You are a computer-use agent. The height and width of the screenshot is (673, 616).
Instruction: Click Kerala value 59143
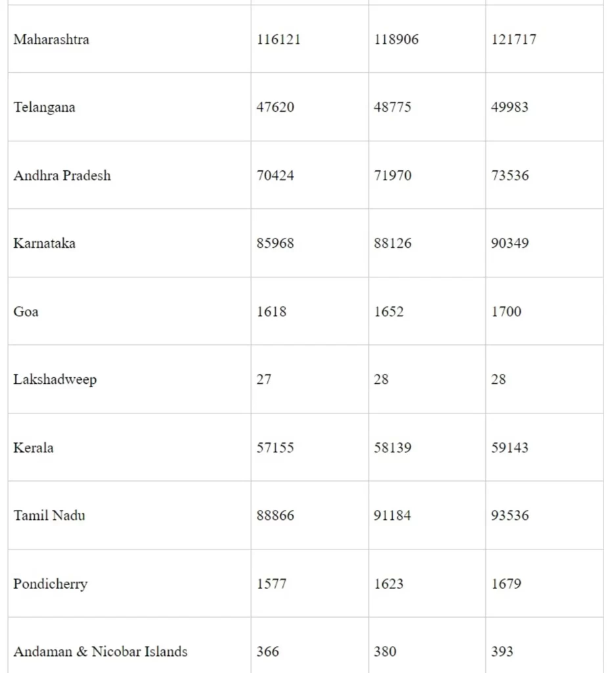(x=510, y=448)
